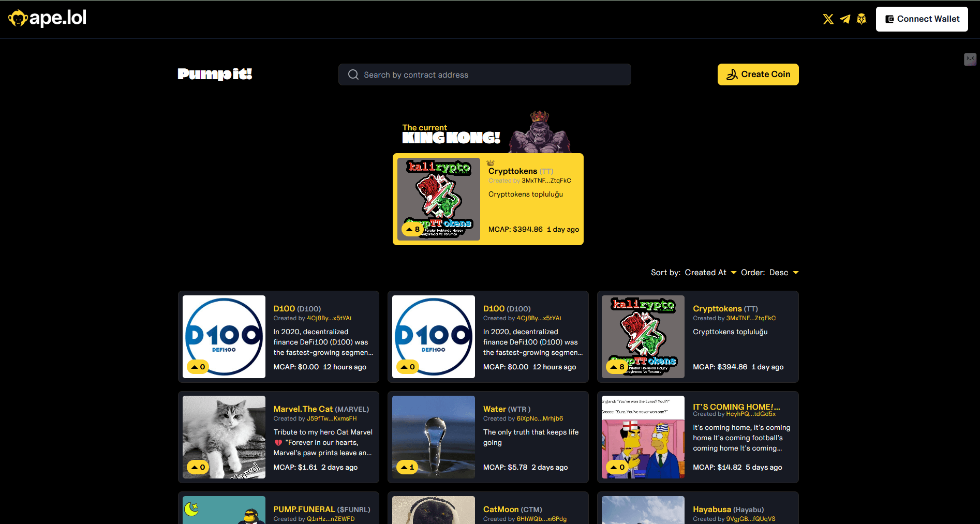980x524 pixels.
Task: Click creator 3MxTNF...ZtqFkC in the King Kong card
Action: coord(546,181)
